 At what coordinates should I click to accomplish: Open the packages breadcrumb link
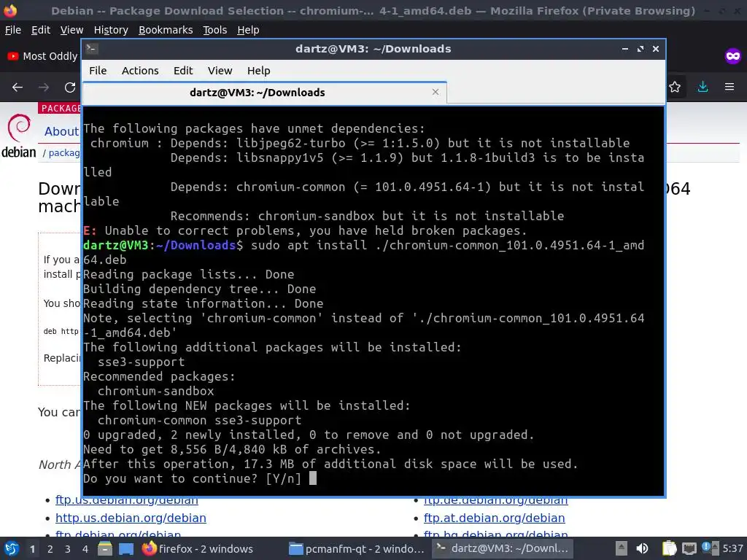(64, 153)
